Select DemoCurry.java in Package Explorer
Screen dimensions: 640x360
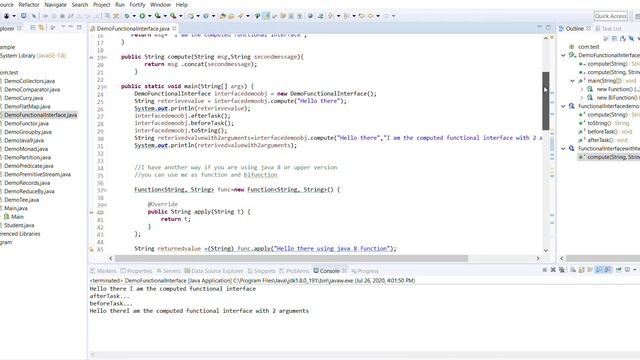coord(23,98)
